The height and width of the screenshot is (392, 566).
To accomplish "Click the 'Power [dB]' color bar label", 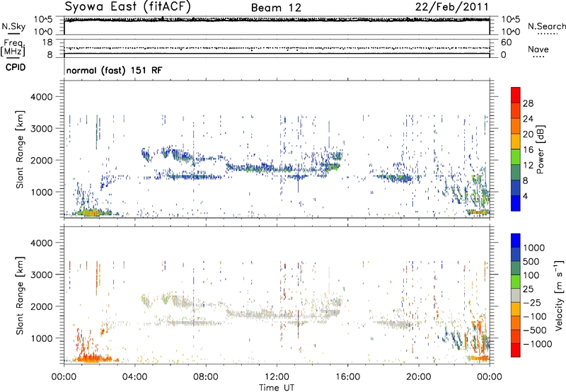I will pyautogui.click(x=540, y=149).
